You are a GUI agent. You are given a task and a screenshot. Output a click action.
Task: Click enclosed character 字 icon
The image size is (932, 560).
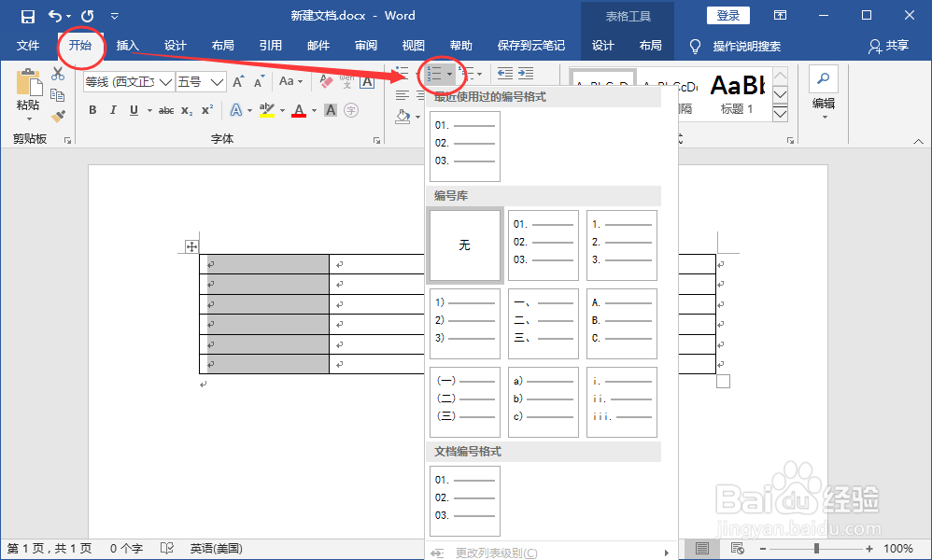pyautogui.click(x=351, y=110)
